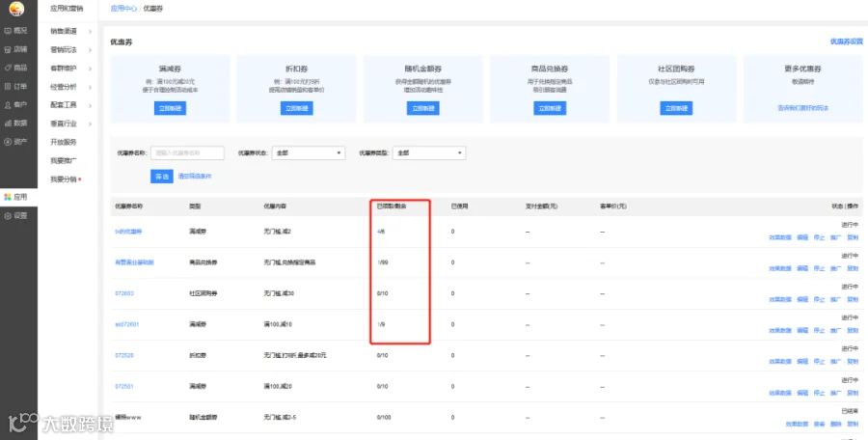Click the 已领取/剩余 column header

[391, 206]
